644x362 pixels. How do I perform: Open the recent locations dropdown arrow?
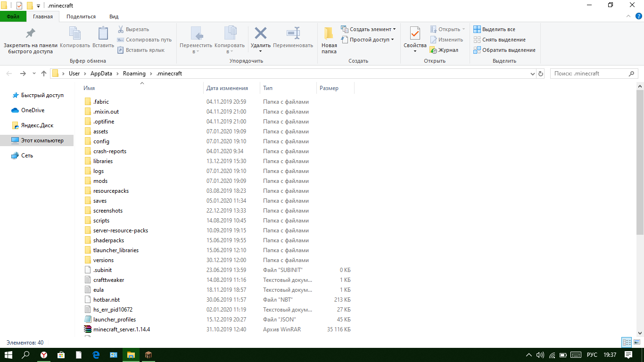click(x=34, y=74)
